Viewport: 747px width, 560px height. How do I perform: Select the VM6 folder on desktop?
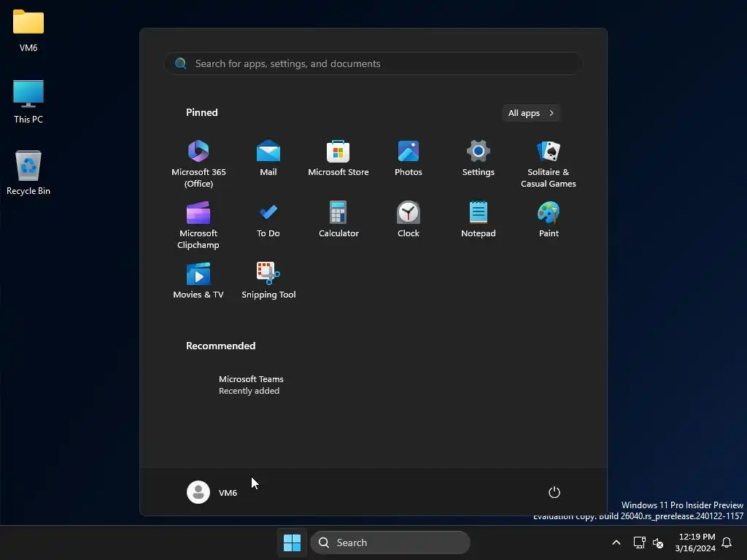(28, 29)
